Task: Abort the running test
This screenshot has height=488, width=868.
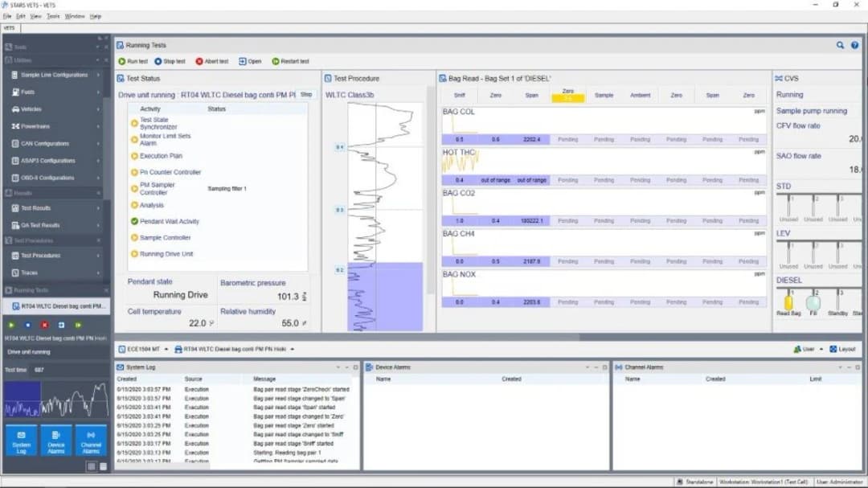Action: point(211,61)
